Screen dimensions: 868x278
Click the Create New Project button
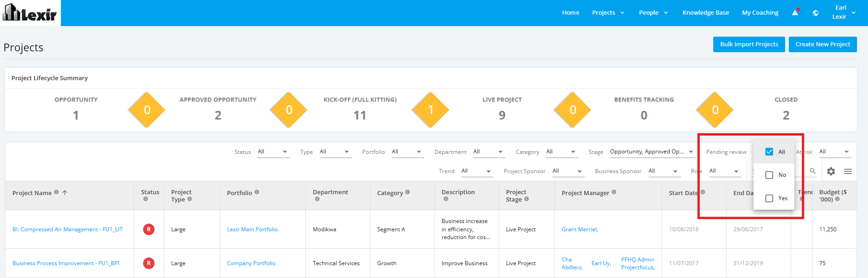coord(823,44)
